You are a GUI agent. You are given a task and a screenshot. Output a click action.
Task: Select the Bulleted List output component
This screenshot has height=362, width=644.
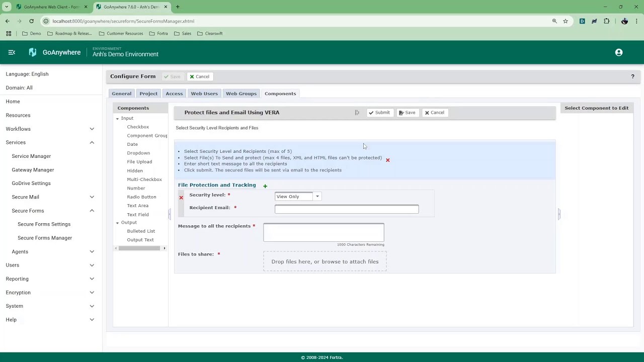click(x=141, y=231)
